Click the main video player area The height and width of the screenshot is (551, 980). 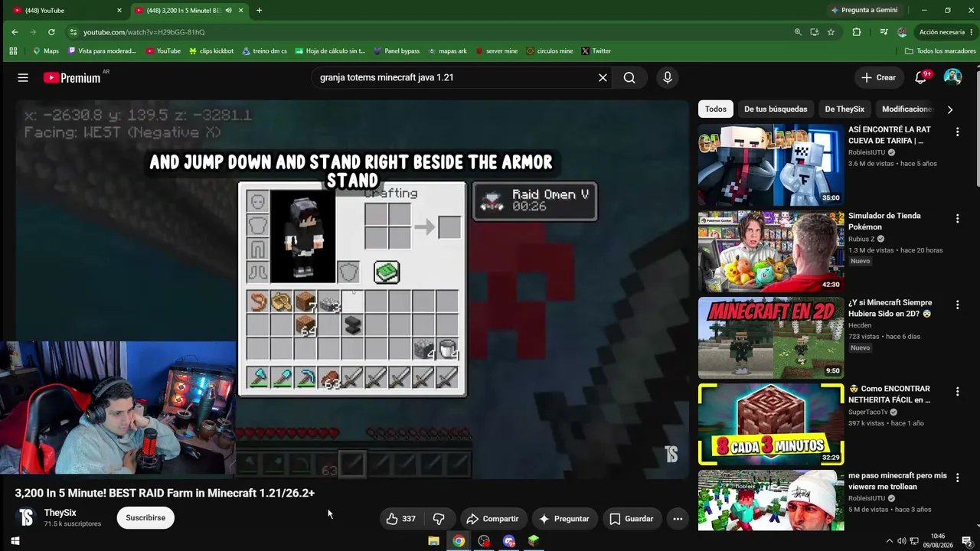tap(352, 289)
